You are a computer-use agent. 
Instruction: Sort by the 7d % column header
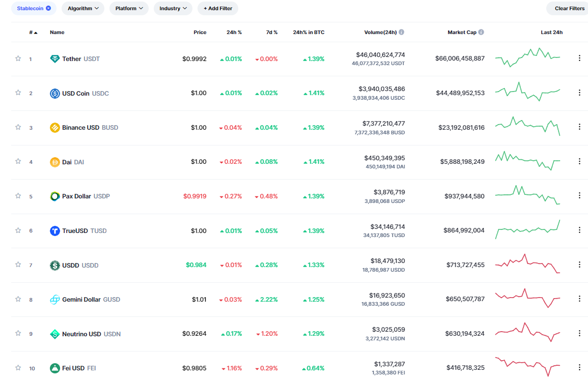tap(271, 33)
